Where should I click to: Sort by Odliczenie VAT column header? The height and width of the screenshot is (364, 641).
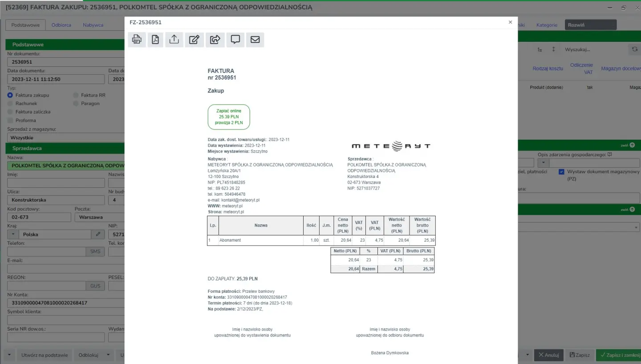581,69
